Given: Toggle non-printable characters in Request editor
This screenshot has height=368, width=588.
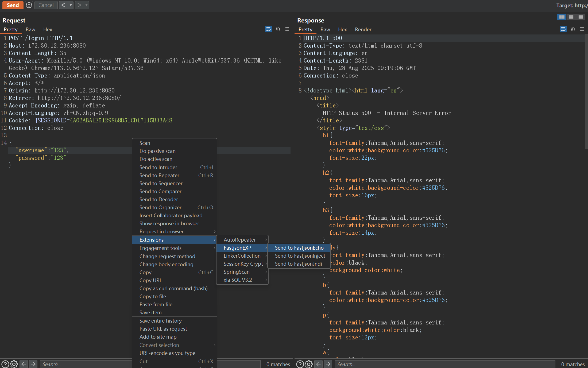Looking at the screenshot, I should (278, 29).
